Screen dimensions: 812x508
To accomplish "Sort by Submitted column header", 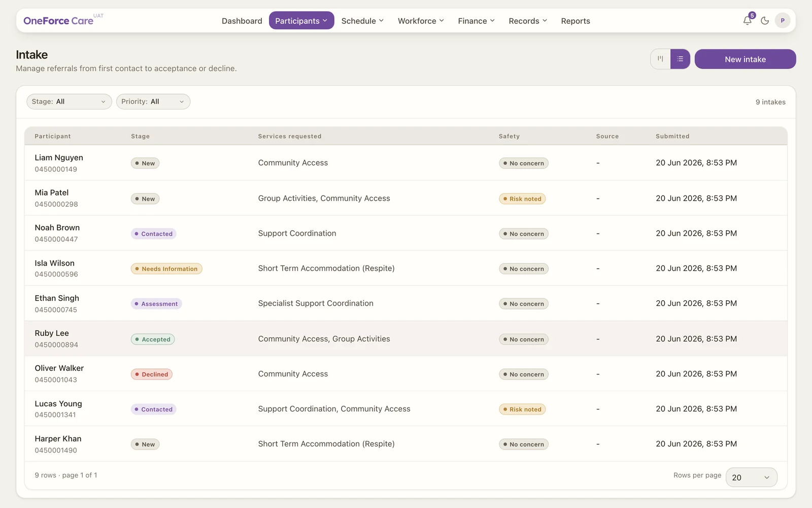I will point(672,136).
